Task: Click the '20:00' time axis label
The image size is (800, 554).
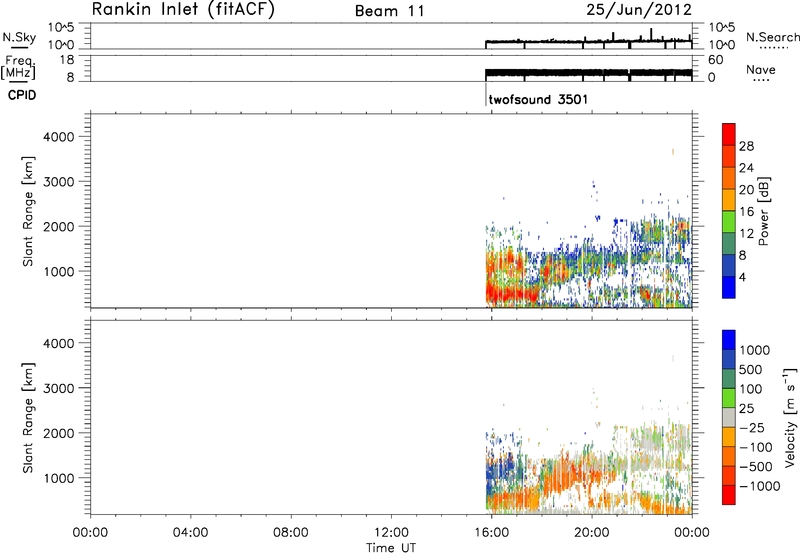Action: click(x=592, y=533)
